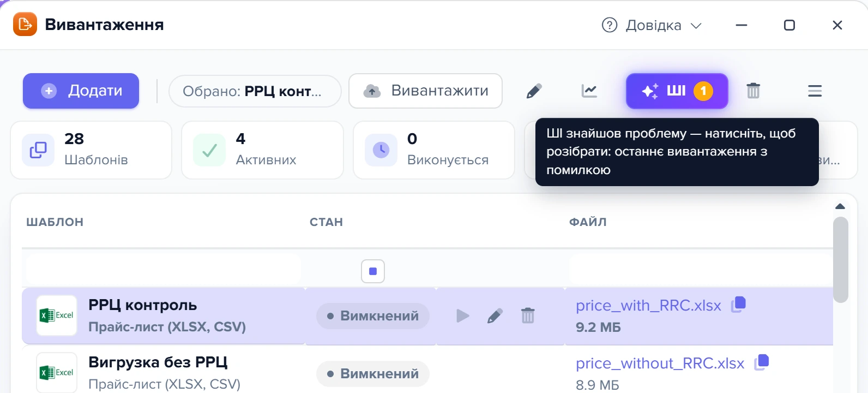This screenshot has height=393, width=868.
Task: Copy price_with_RRC.xlsx path icon
Action: click(x=738, y=304)
